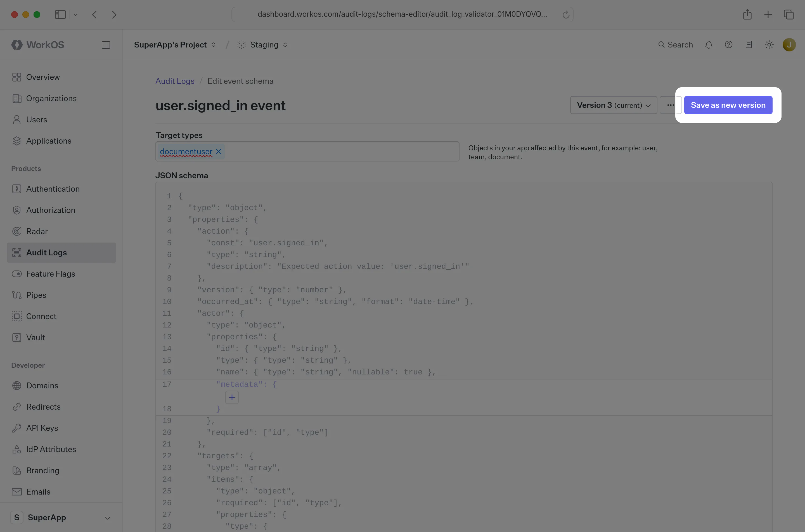Open Applications section

(61, 141)
